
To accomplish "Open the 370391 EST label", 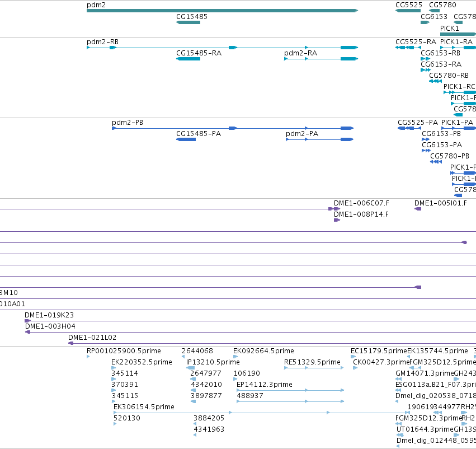I will 125,385.
